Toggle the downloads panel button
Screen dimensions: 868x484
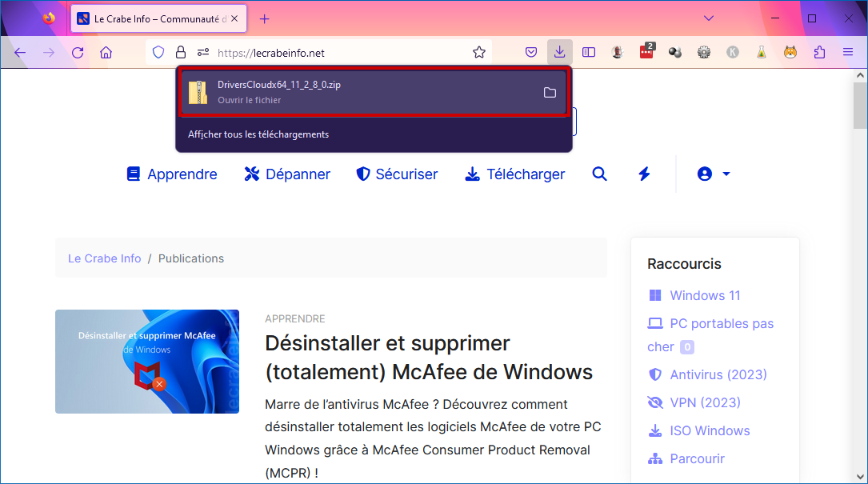pos(560,53)
